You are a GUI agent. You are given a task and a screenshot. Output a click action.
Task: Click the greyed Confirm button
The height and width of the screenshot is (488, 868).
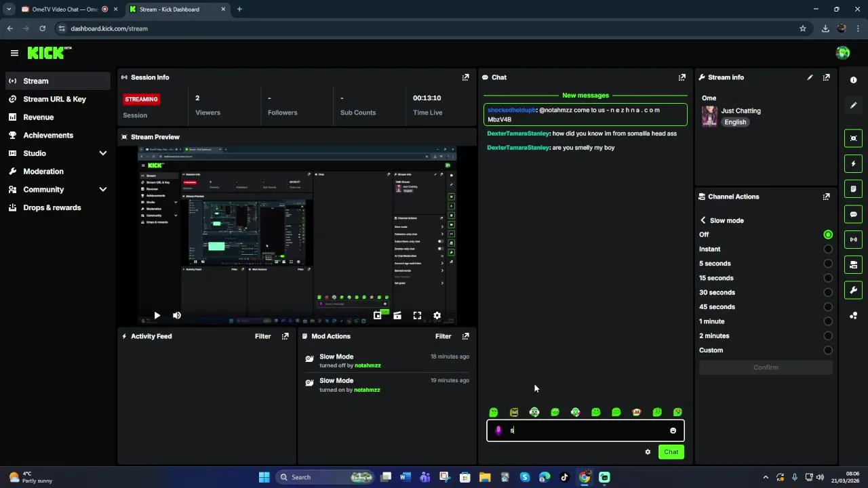click(766, 367)
